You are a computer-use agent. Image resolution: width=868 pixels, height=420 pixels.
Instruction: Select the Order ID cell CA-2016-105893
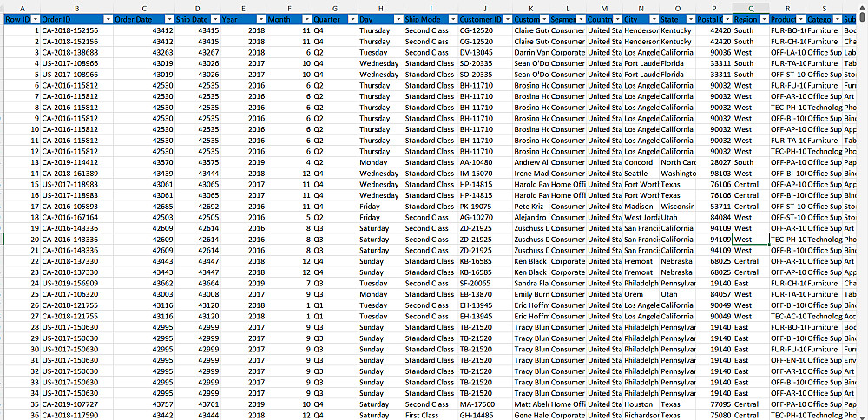[76, 207]
